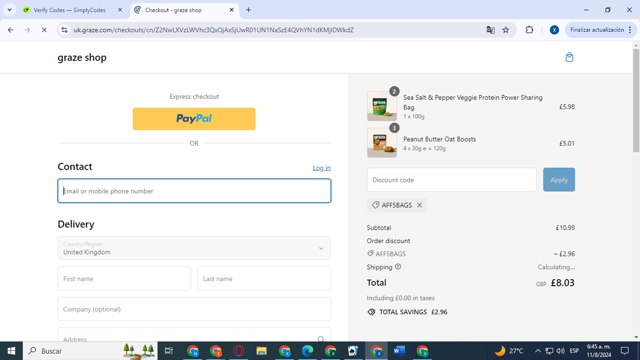Go back to the previous page
The image size is (640, 360).
click(11, 30)
